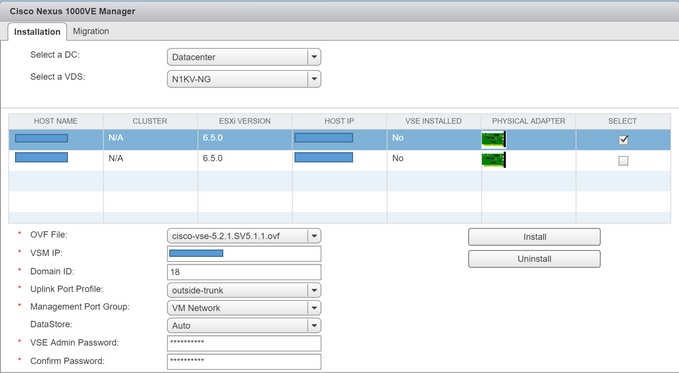679x373 pixels.
Task: Open the Select a DC dropdown
Action: [244, 57]
